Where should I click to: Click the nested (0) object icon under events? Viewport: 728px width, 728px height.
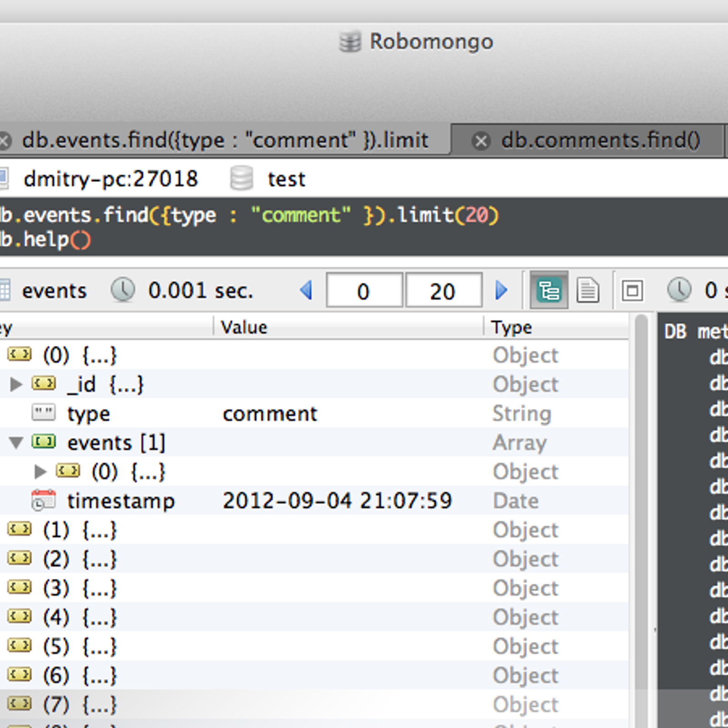pos(68,471)
